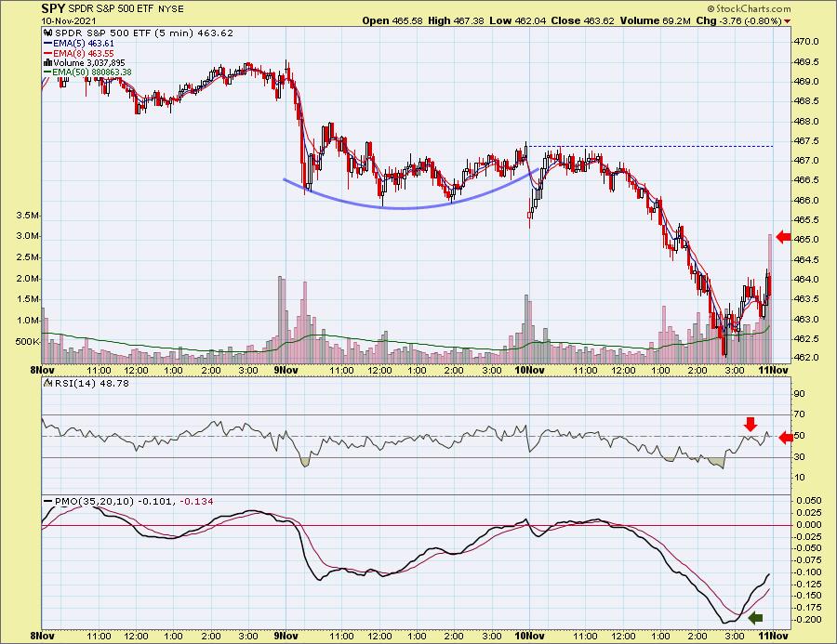Click the Open 465.58 value
Image resolution: width=837 pixels, height=644 pixels.
click(392, 20)
